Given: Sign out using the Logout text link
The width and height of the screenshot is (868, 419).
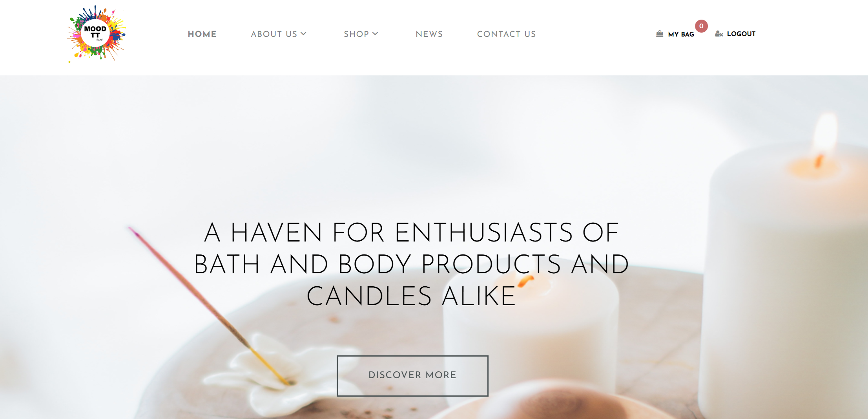Looking at the screenshot, I should [741, 34].
